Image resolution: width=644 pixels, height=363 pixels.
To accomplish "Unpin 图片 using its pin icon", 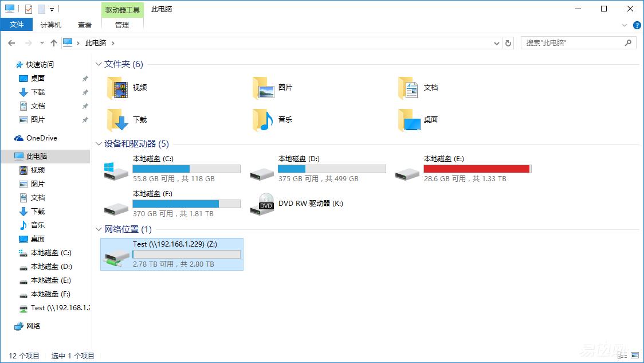I will click(x=85, y=120).
